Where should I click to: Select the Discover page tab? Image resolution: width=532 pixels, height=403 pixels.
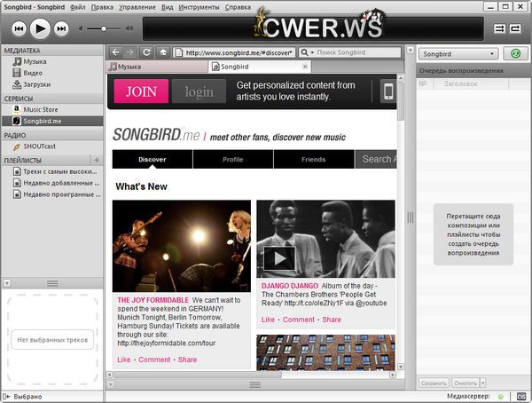[153, 160]
